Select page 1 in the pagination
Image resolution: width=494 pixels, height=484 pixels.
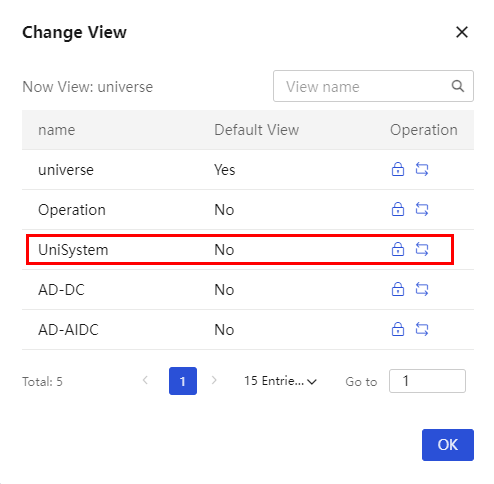(x=183, y=381)
